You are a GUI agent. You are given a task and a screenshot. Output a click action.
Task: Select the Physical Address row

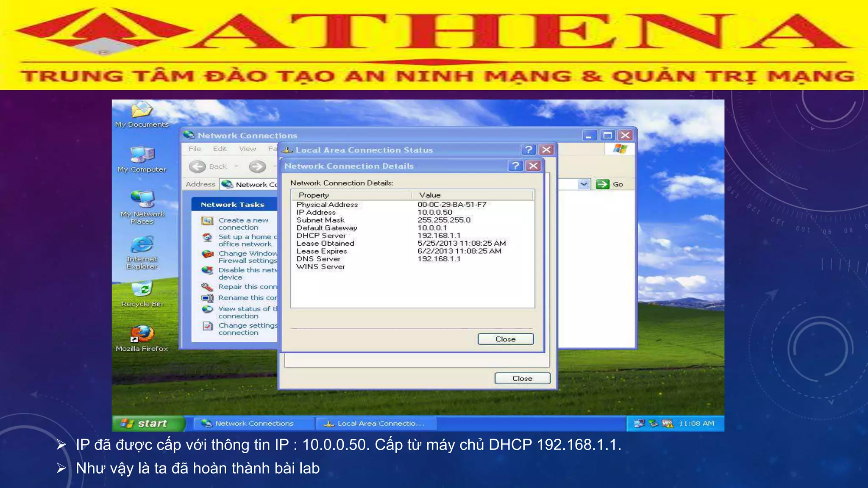[x=412, y=205]
